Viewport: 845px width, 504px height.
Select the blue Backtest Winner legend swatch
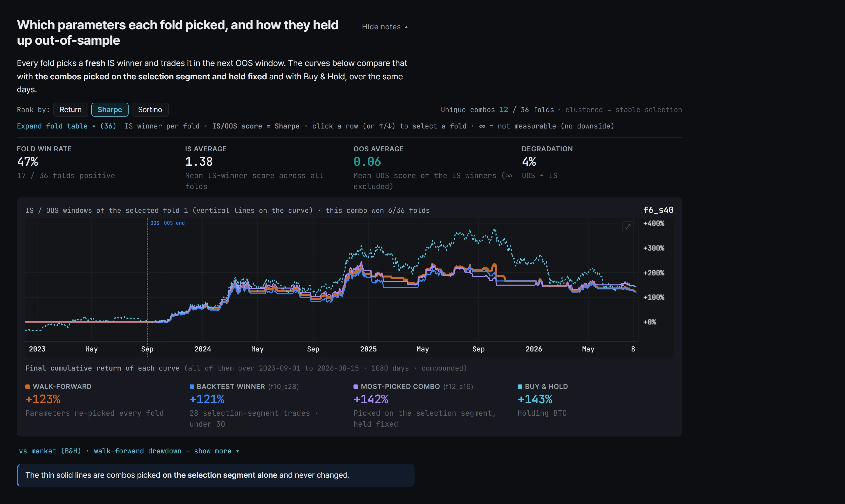click(192, 386)
